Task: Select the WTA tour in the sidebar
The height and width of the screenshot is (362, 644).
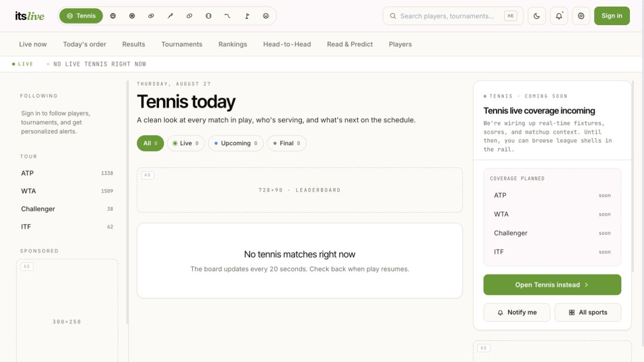Action: pyautogui.click(x=67, y=191)
